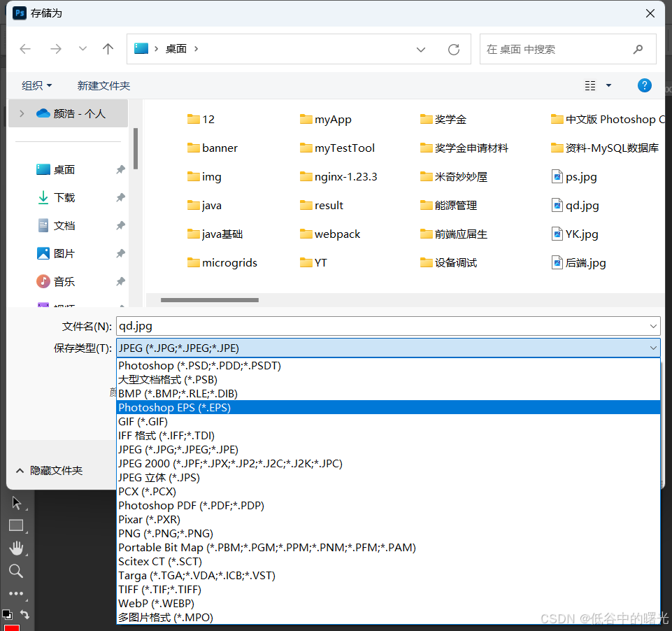
Task: Select the webpack folder
Action: [330, 234]
